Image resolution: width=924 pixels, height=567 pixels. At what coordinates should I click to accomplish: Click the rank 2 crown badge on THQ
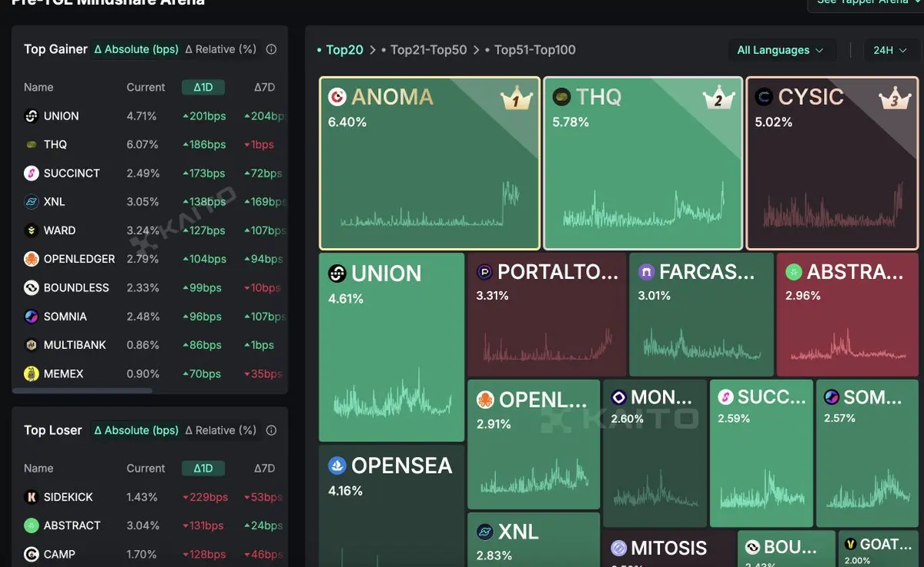click(718, 99)
